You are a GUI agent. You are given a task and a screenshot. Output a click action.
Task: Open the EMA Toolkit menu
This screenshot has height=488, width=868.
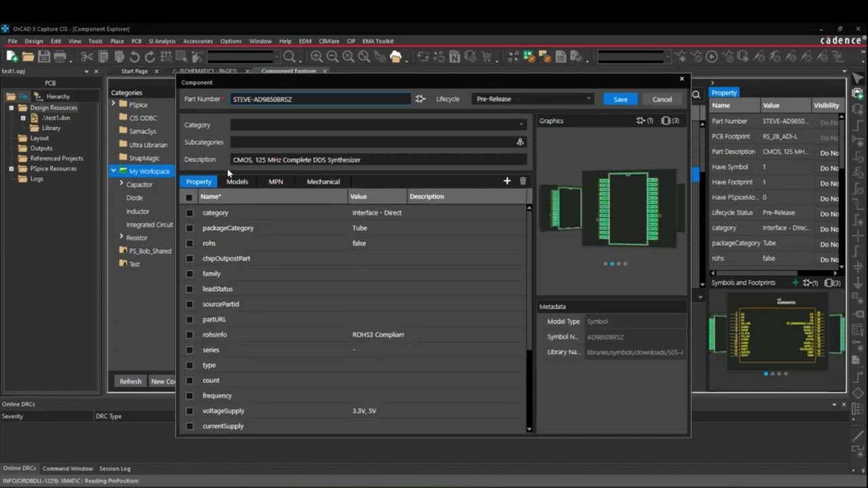[x=378, y=41]
